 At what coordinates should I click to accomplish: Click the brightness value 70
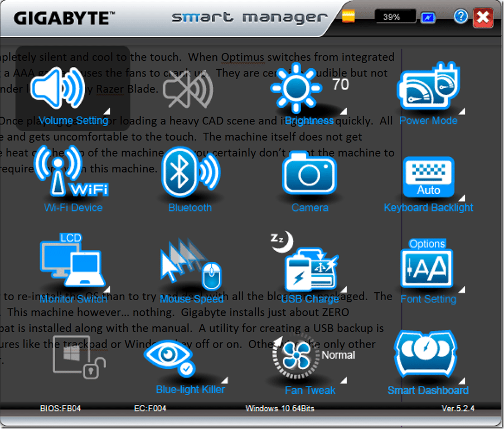tap(341, 85)
